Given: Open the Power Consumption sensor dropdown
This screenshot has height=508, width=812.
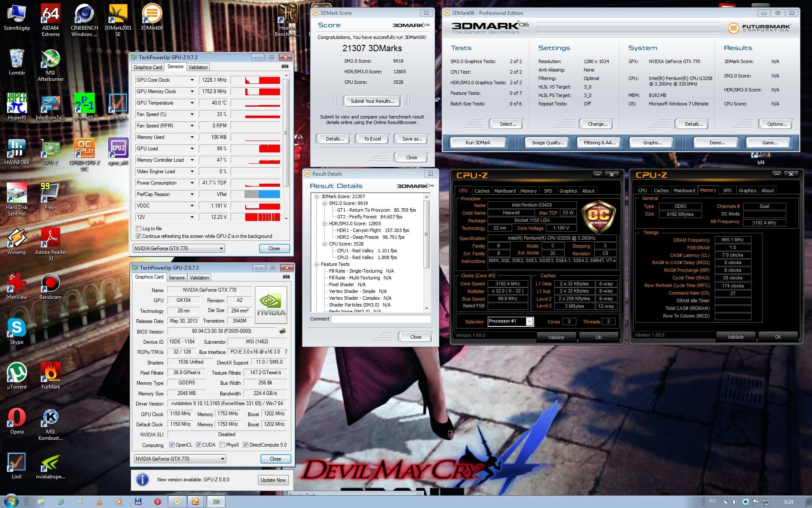Looking at the screenshot, I should click(192, 183).
